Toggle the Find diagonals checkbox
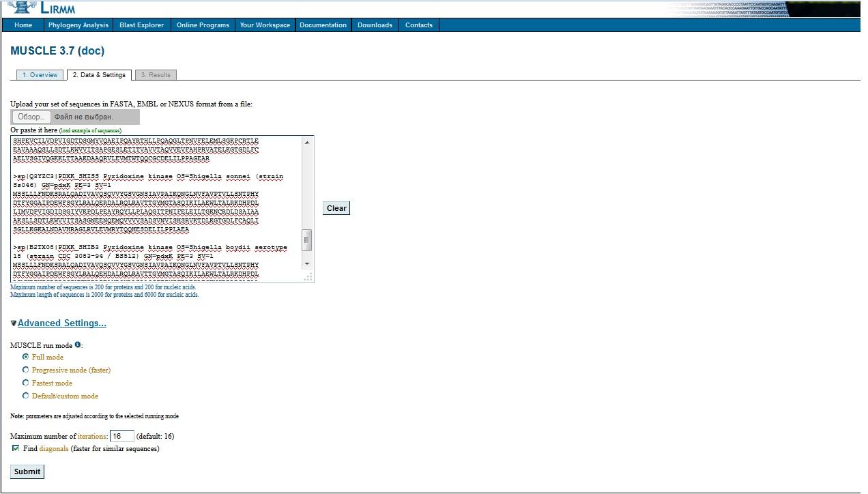Image resolution: width=868 pixels, height=494 pixels. pyautogui.click(x=16, y=448)
